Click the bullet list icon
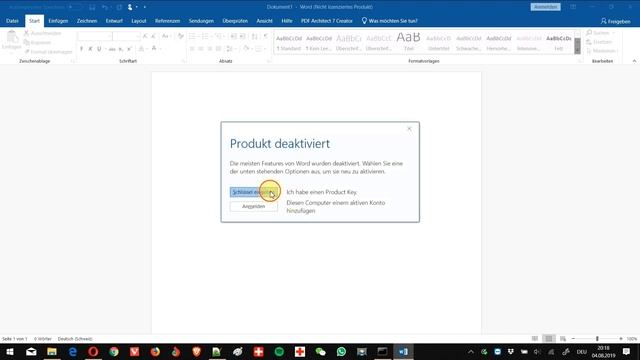Viewport: 640px width, 360px height. click(192, 36)
